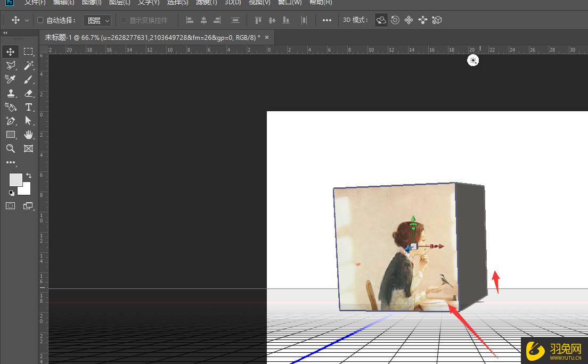Enable 显示变换控件 option
588x364 pixels.
click(x=123, y=20)
